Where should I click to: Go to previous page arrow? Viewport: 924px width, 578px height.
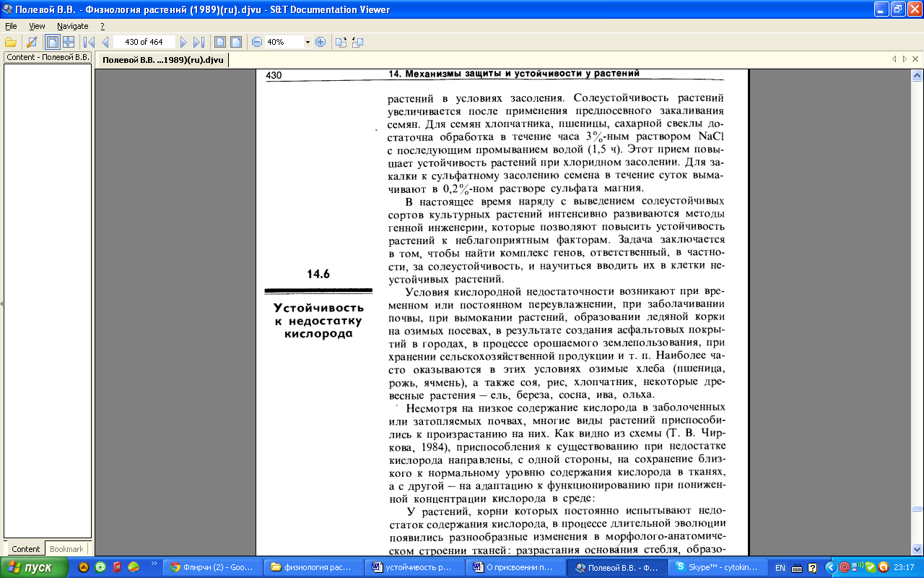[105, 42]
